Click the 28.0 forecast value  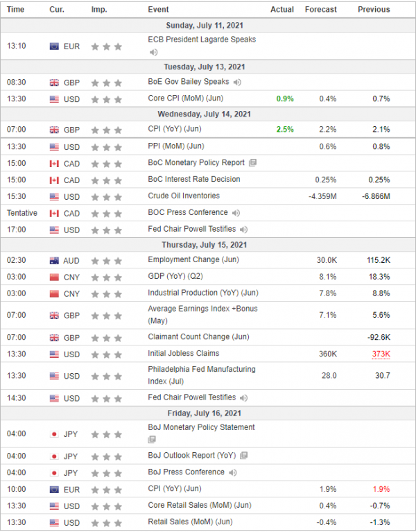tap(329, 376)
